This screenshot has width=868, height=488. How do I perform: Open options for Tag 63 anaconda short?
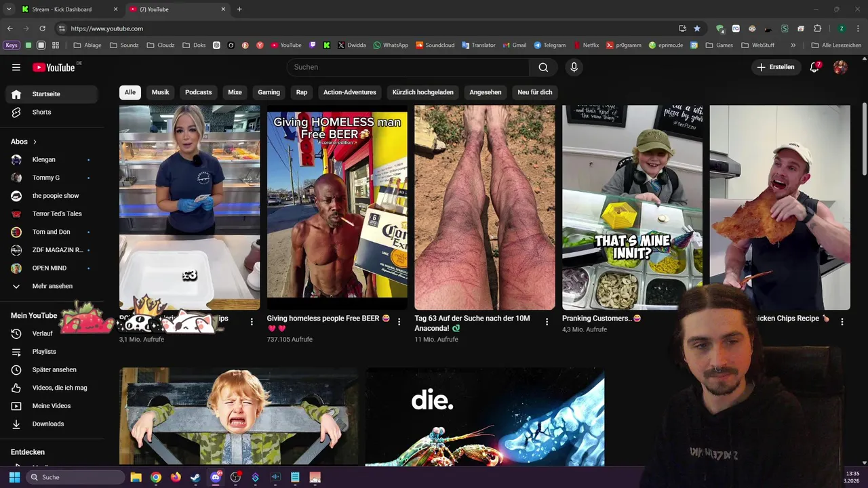(x=547, y=322)
